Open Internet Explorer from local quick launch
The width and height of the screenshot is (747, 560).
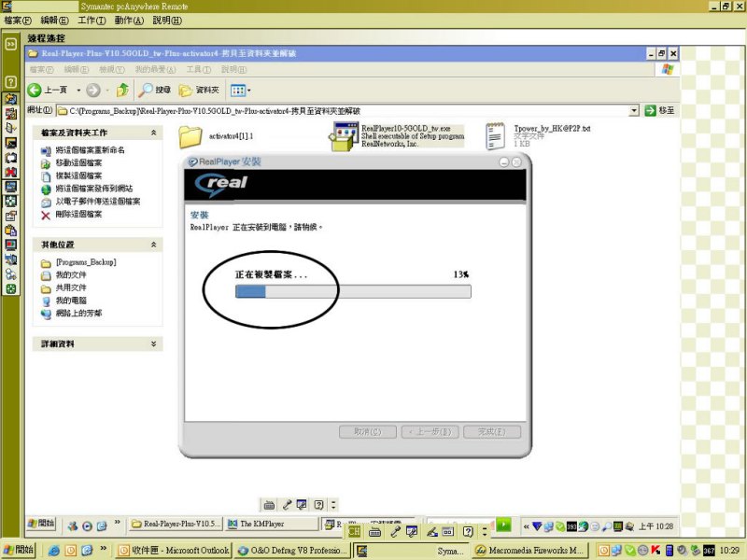pyautogui.click(x=54, y=550)
